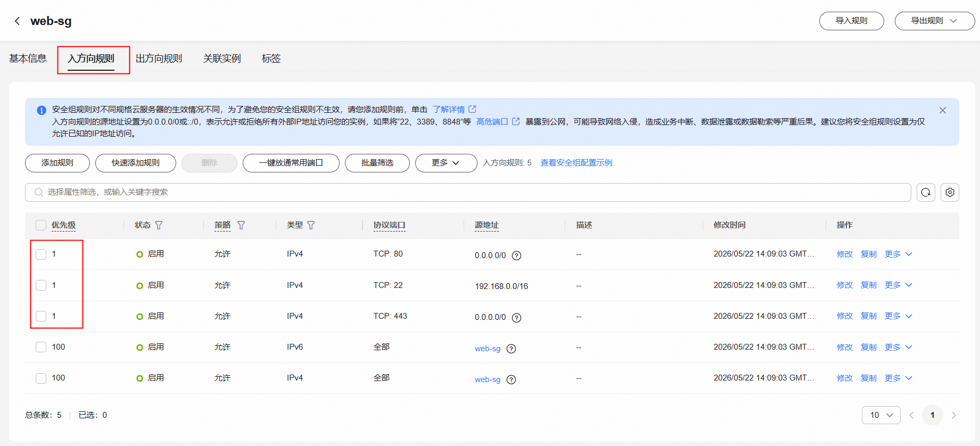Click the filter icon on 状态 column
Screen dimensions: 980x446
tap(159, 225)
